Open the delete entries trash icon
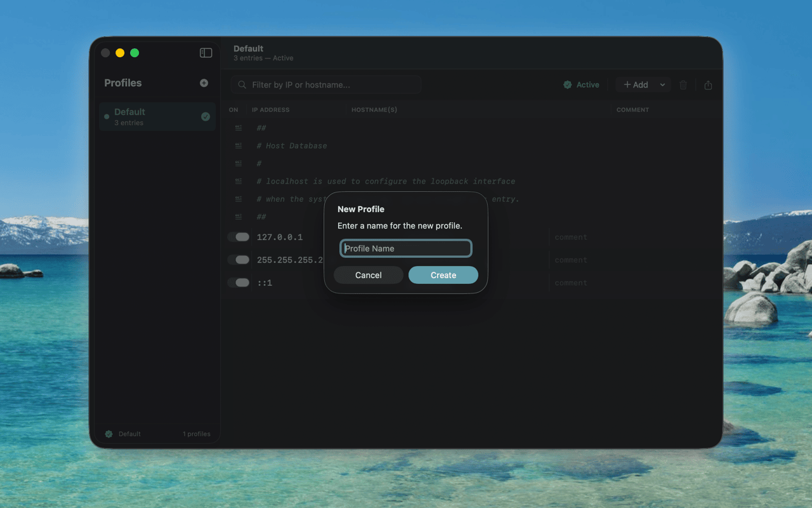The height and width of the screenshot is (508, 812). click(x=683, y=84)
